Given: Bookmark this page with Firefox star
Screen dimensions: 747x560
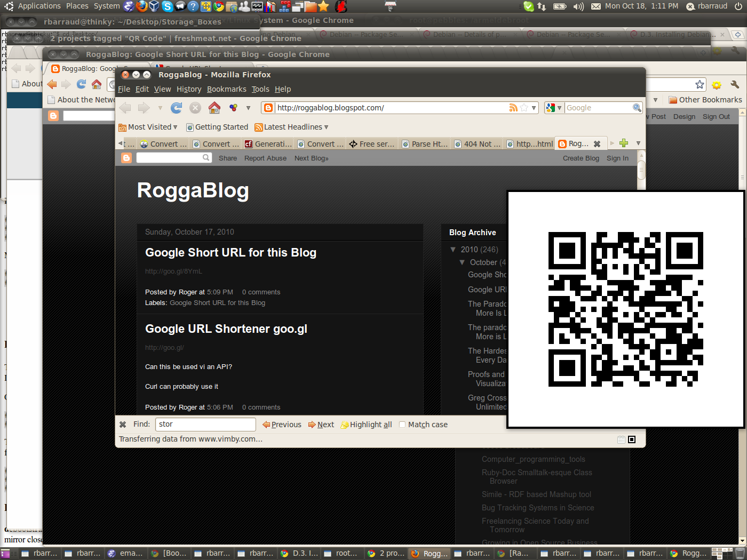Looking at the screenshot, I should 524,108.
